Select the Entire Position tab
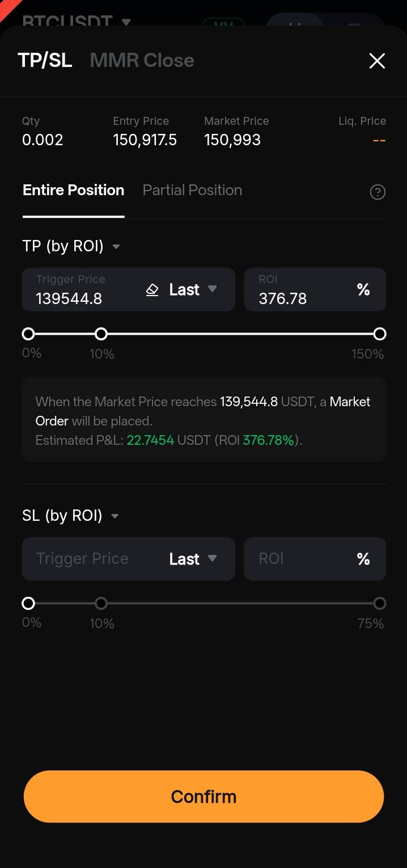Screen dimensions: 407x868 (x=73, y=190)
